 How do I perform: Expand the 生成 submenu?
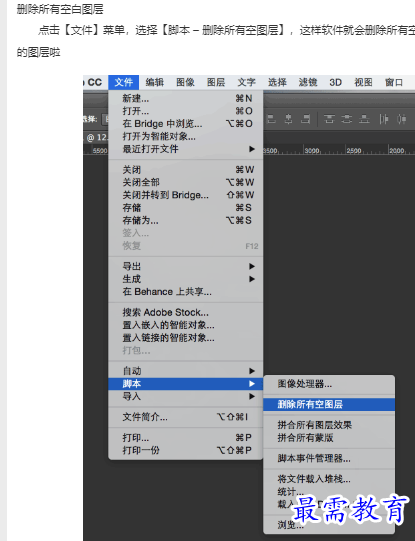coord(186,279)
